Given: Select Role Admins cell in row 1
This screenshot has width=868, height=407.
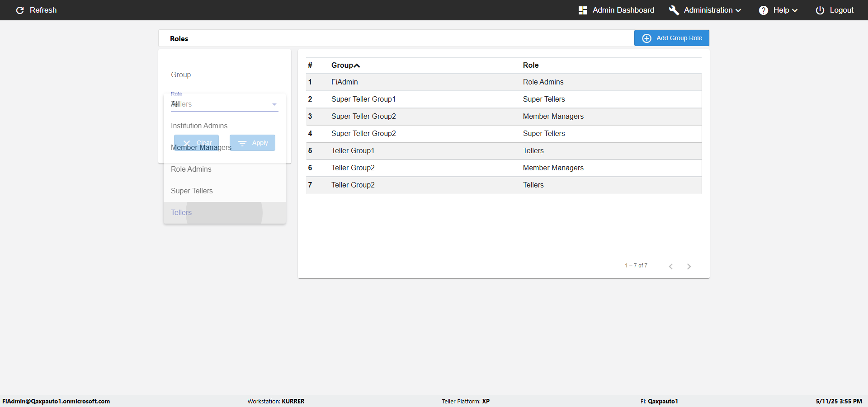Looking at the screenshot, I should (x=543, y=82).
